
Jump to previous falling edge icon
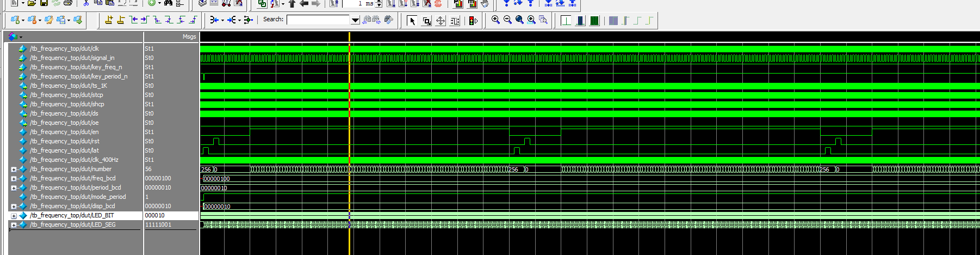tap(157, 20)
